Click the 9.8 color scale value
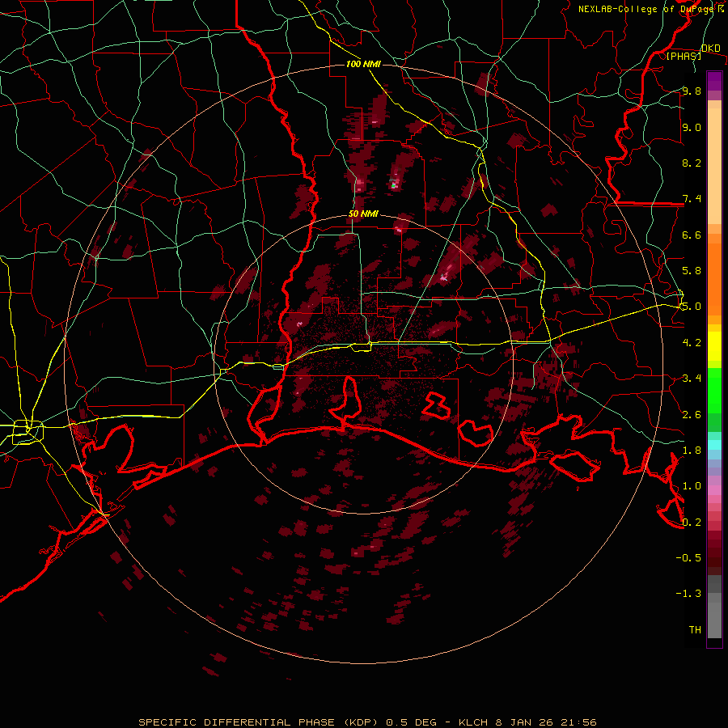This screenshot has height=728, width=728. click(692, 91)
